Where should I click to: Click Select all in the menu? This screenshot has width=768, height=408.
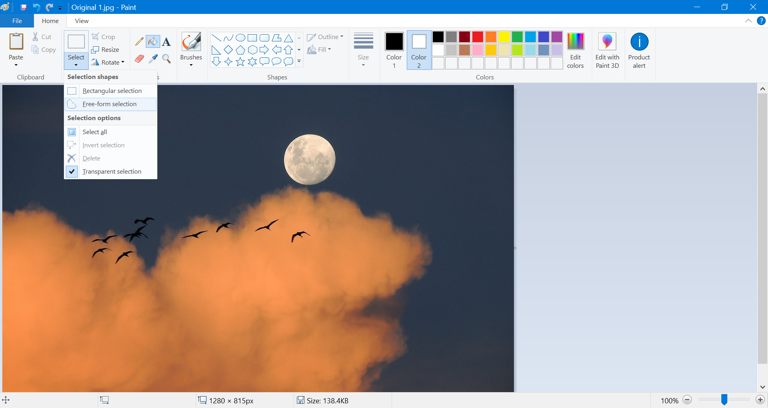[x=111, y=132]
